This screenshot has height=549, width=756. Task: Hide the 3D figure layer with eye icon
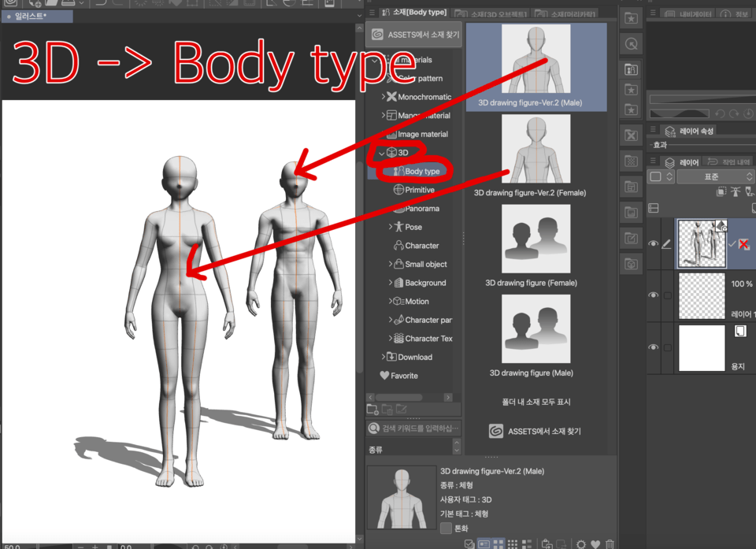click(x=654, y=243)
